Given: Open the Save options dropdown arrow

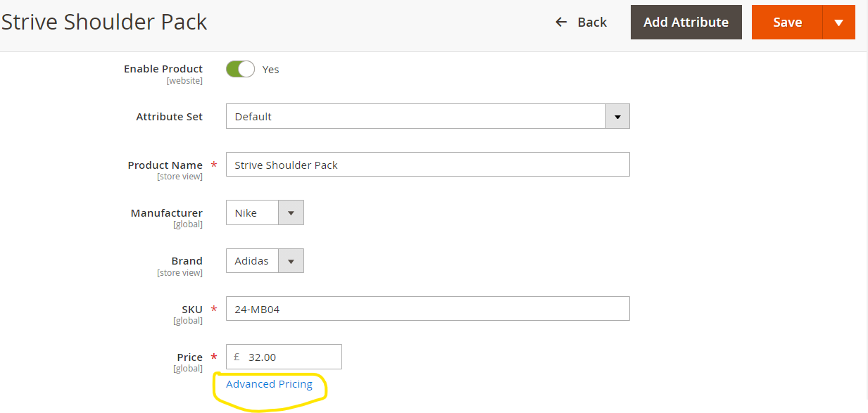Looking at the screenshot, I should coord(838,23).
